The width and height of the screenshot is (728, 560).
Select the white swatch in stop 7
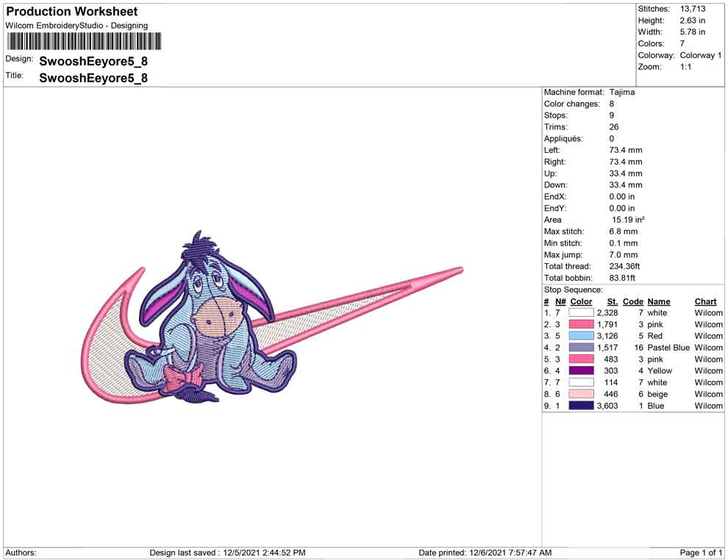[x=581, y=382]
